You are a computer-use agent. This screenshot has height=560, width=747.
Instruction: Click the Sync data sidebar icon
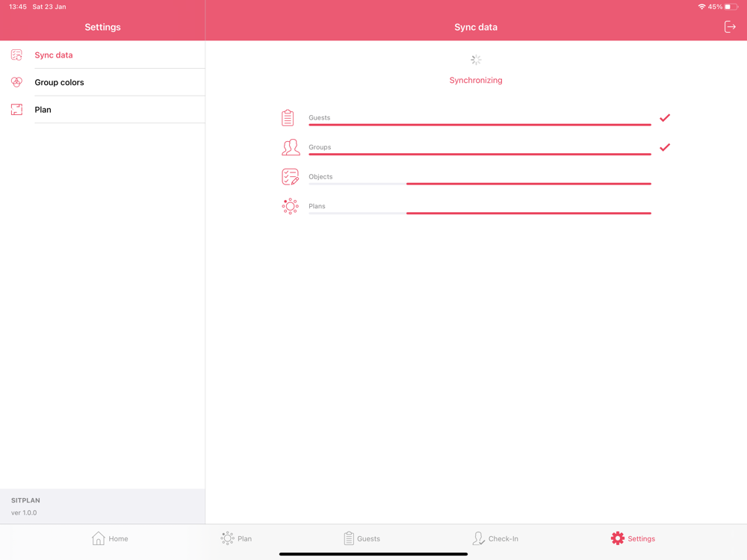click(x=16, y=55)
